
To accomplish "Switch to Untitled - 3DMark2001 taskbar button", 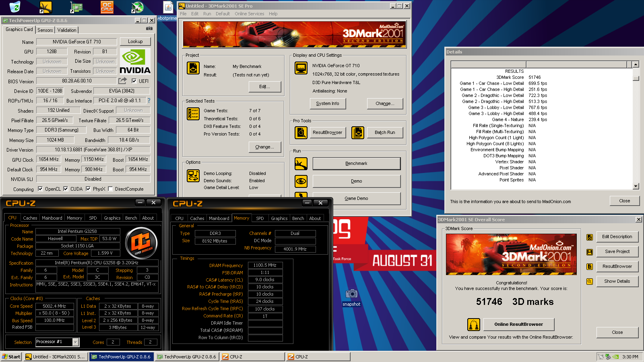I will (55, 357).
